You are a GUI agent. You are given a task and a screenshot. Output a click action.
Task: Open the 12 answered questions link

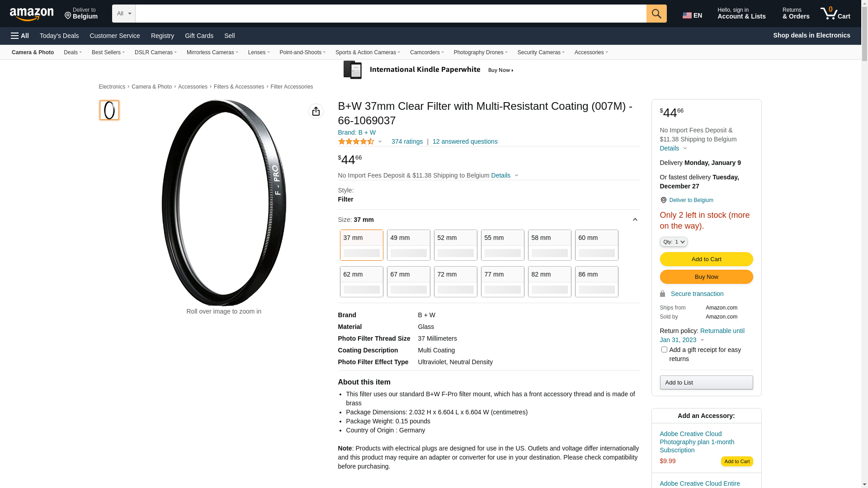[465, 141]
